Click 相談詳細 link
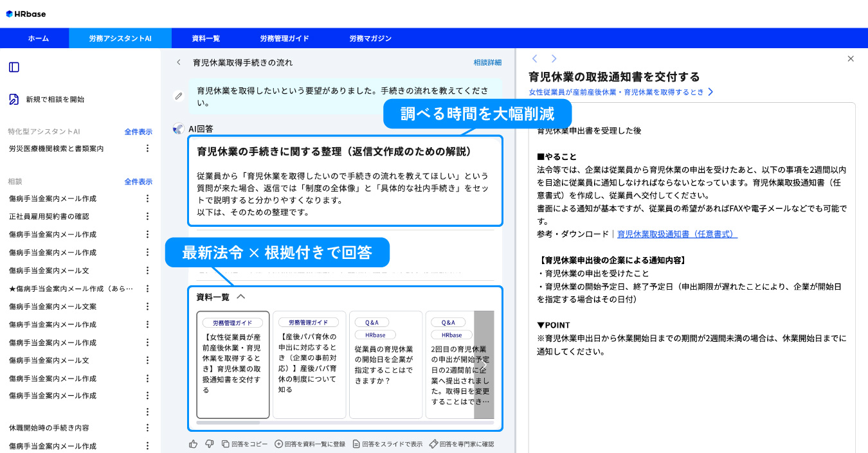The image size is (868, 453). [x=487, y=63]
